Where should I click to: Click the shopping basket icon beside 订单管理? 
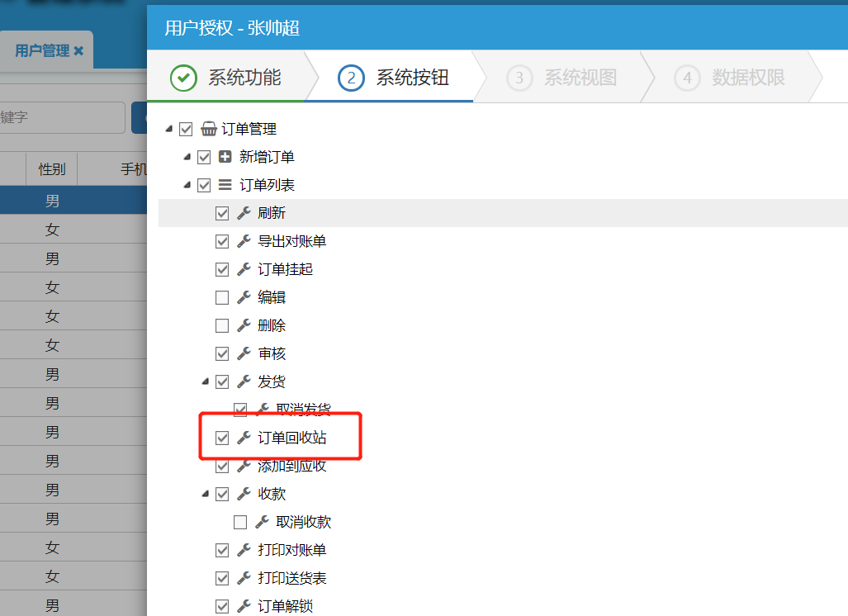point(209,129)
